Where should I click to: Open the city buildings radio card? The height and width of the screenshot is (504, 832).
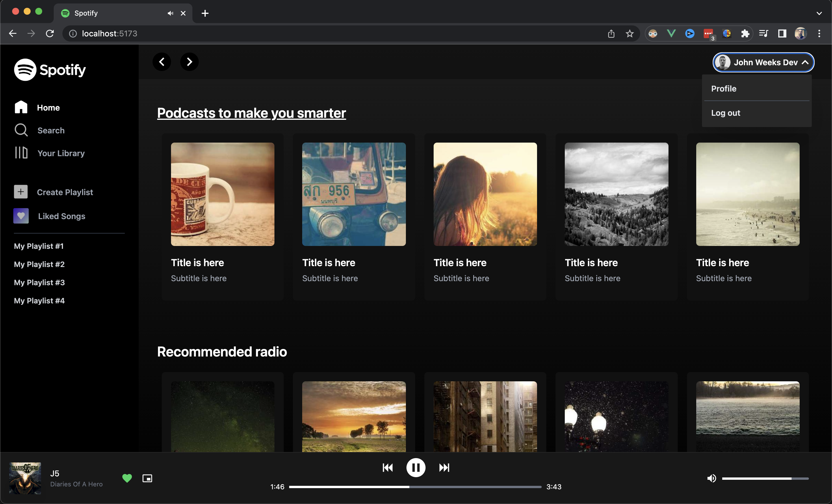(485, 412)
